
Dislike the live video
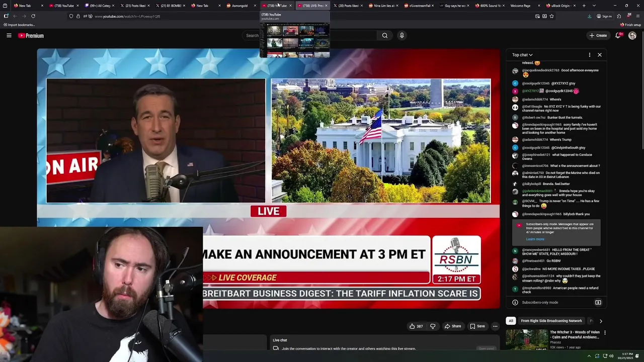[433, 326]
